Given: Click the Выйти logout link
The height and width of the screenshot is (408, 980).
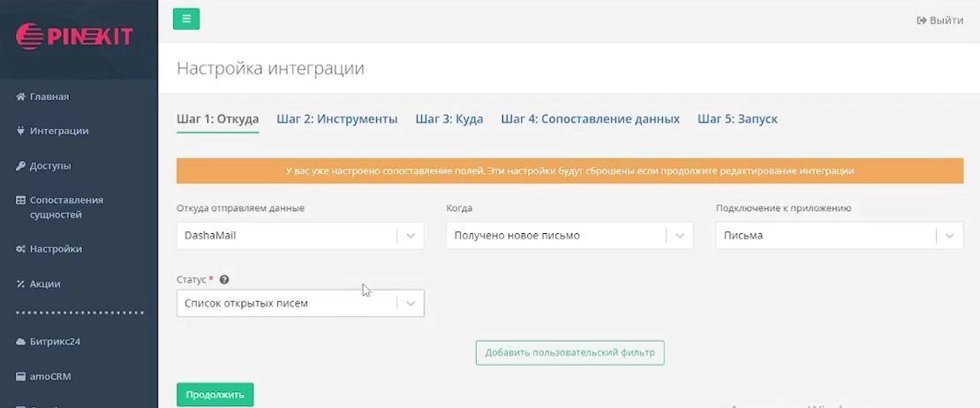Looking at the screenshot, I should pyautogui.click(x=940, y=19).
